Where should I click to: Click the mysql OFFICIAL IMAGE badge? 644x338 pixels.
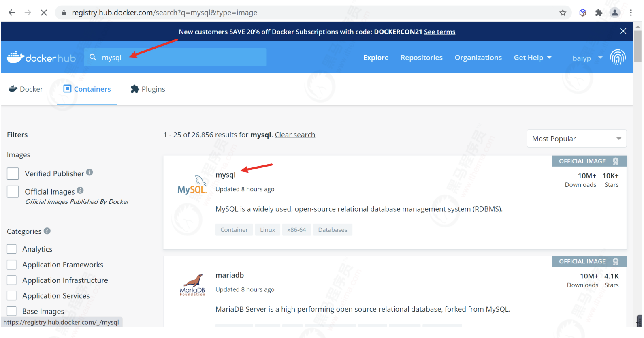pos(589,161)
